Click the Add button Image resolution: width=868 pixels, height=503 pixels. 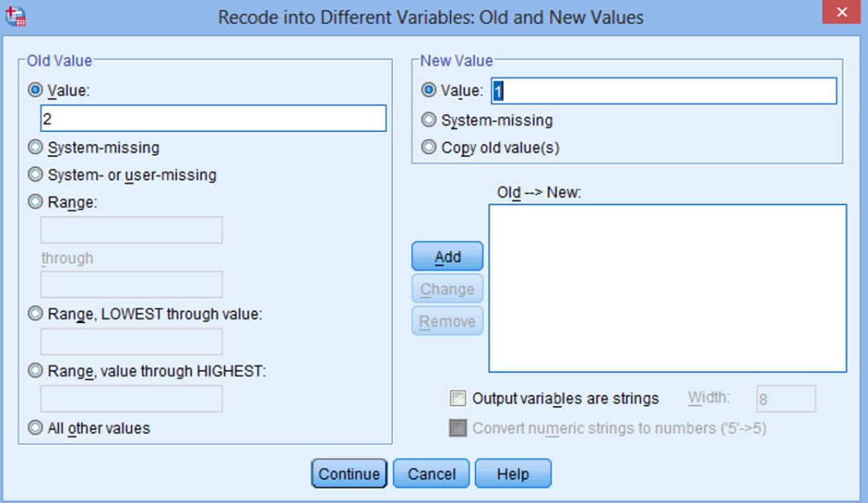coord(448,257)
